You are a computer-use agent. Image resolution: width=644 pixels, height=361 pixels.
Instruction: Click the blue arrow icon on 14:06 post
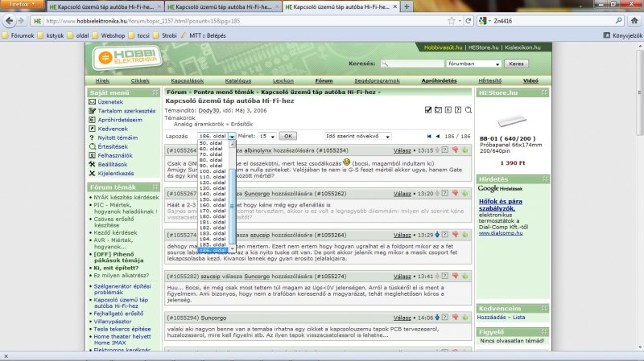(x=437, y=318)
